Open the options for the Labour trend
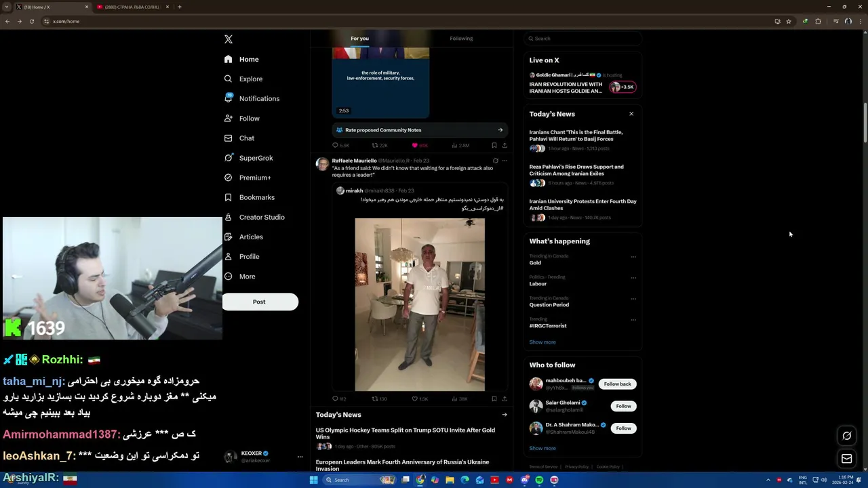This screenshot has width=868, height=488. tap(633, 278)
